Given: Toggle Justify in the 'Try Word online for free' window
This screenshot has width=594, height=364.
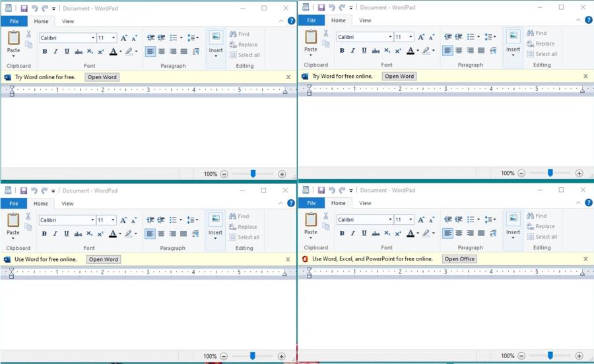Looking at the screenshot, I should (184, 51).
